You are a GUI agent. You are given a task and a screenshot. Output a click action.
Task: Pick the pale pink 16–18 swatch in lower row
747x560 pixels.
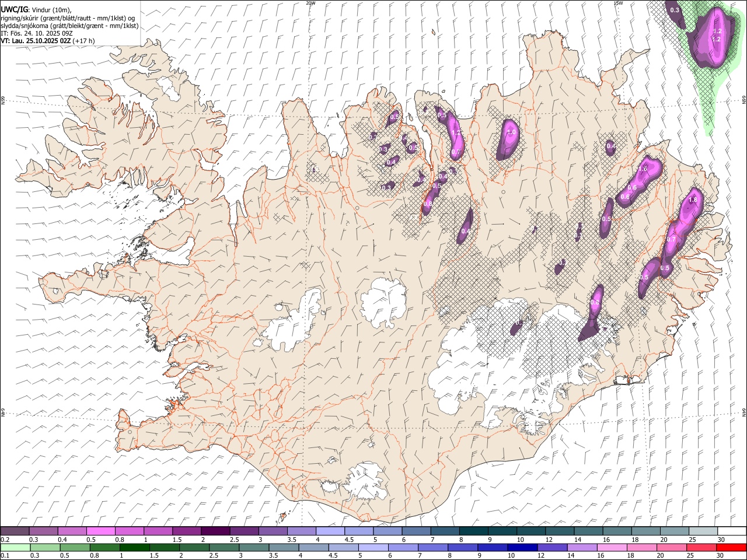pyautogui.click(x=612, y=547)
